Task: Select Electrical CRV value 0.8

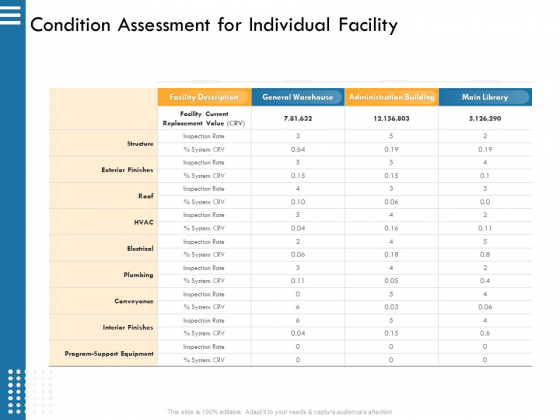Action: [x=485, y=255]
